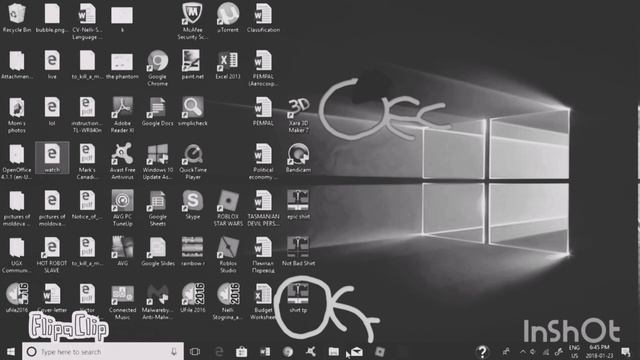Select the simplicheck magnifier icon

coord(192,111)
